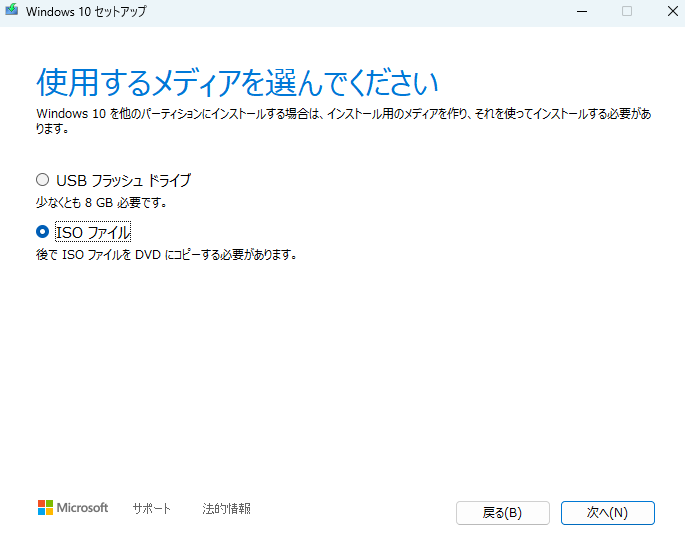The width and height of the screenshot is (685, 547).
Task: Select the ISO ファイル radio button
Action: click(42, 232)
